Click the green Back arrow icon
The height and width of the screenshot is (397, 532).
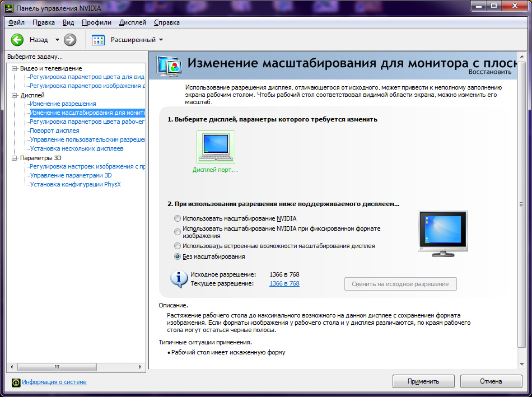tap(17, 40)
